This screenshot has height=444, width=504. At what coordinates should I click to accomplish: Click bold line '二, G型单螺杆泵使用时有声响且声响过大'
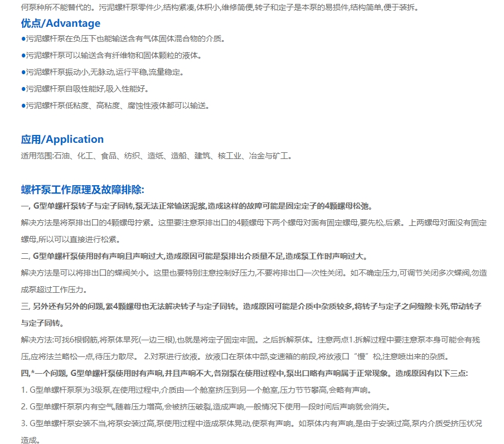coord(195,256)
